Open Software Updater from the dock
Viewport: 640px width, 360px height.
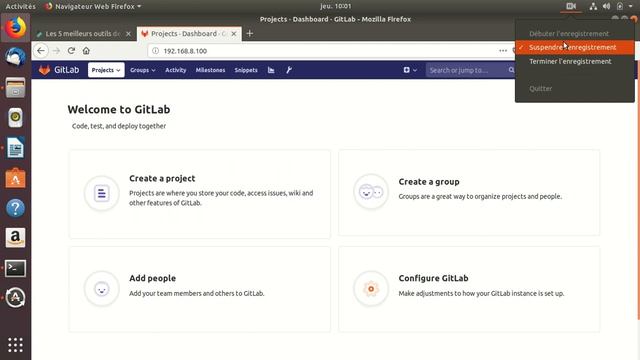16,298
